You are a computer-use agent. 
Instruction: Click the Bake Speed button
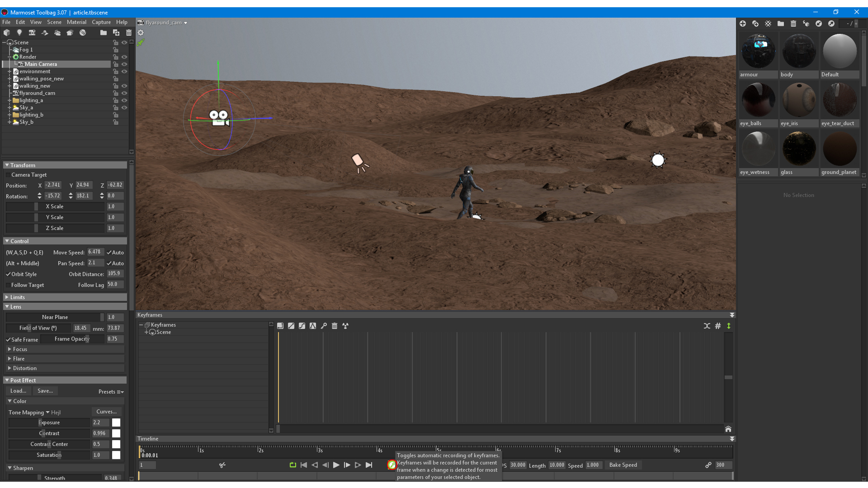pos(623,465)
